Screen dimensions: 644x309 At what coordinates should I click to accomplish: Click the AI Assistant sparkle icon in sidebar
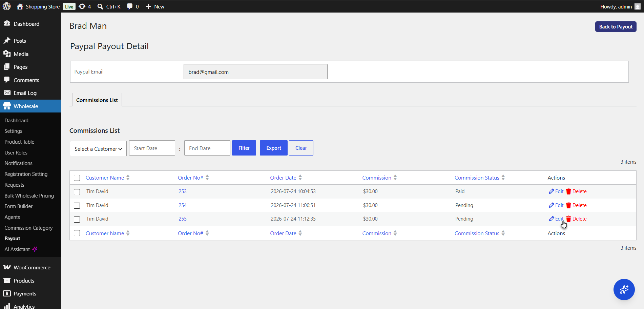tap(35, 249)
